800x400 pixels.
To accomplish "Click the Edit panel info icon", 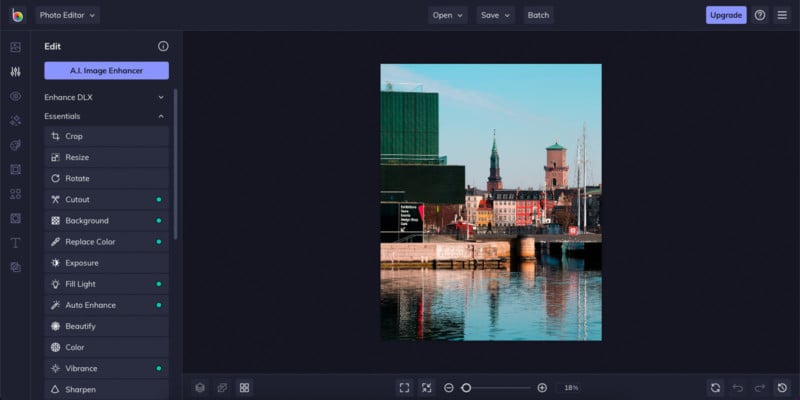I will coord(163,46).
